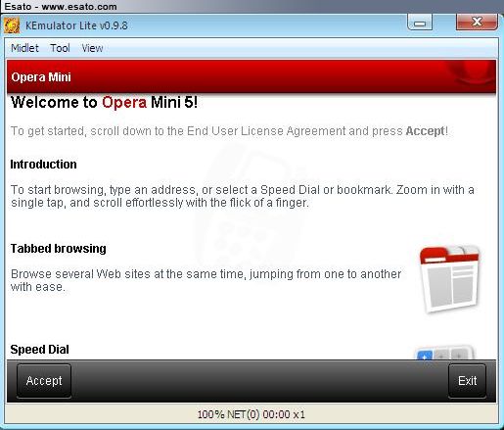
Task: Click the KEmulator app icon in title bar
Action: (12, 25)
